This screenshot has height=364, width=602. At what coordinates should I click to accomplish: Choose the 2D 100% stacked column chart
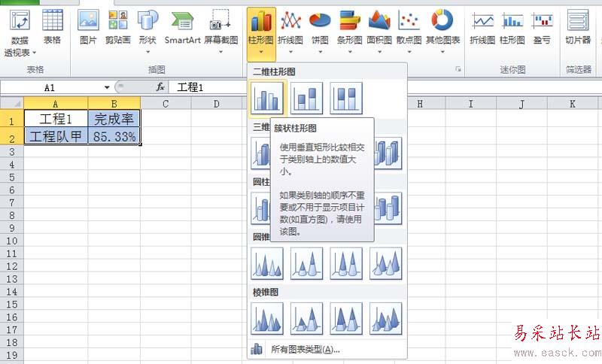pyautogui.click(x=346, y=99)
